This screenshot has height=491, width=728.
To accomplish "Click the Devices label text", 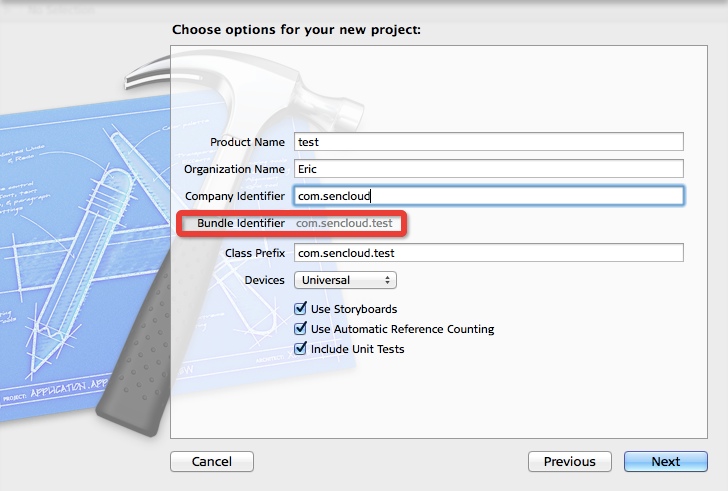I will (265, 281).
